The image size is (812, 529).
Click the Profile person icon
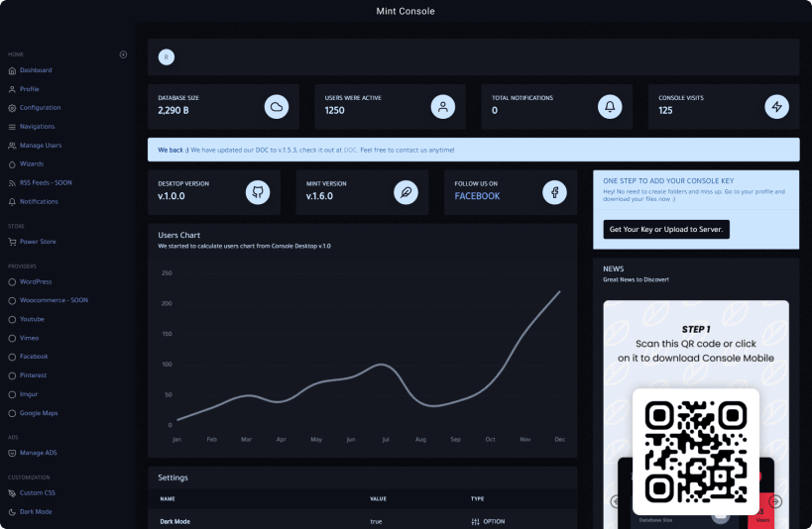12,89
